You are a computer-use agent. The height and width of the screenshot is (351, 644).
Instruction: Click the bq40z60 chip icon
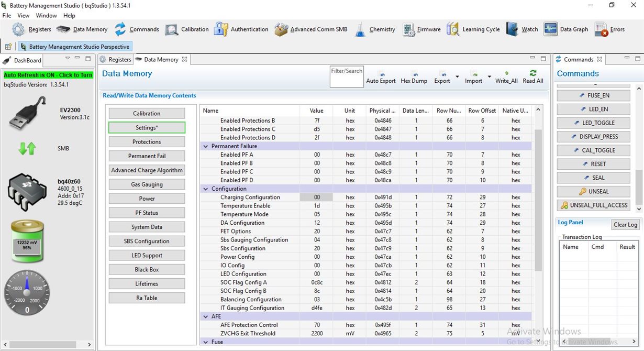(27, 192)
